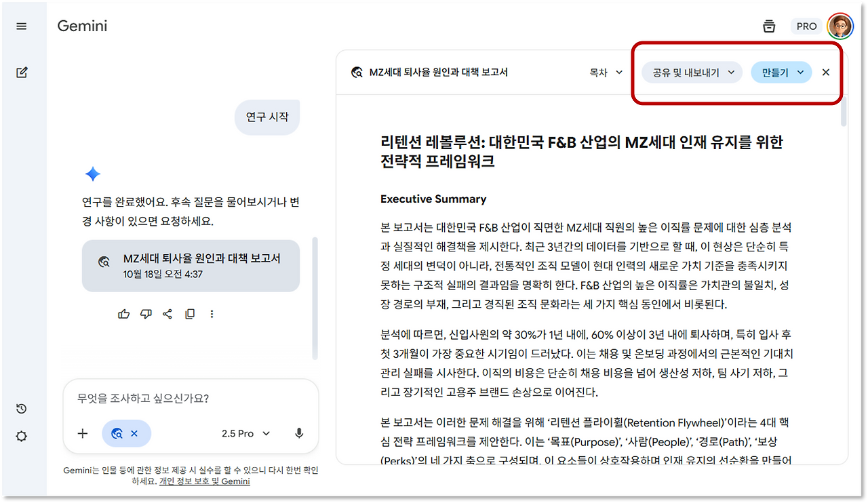Click the paragraph starting with 분석에 따르면

click(x=587, y=363)
